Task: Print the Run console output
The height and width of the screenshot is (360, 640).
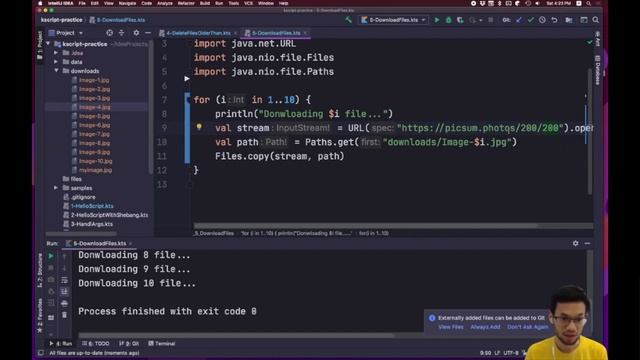Action: pyautogui.click(x=64, y=303)
